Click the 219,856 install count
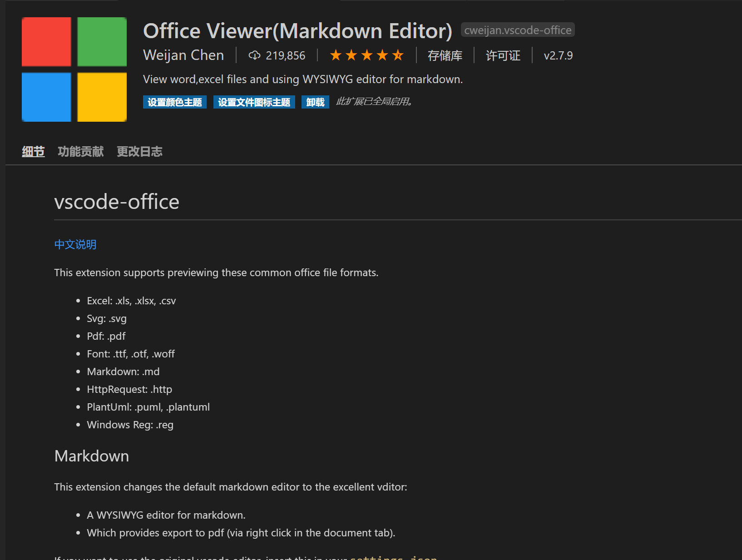The height and width of the screenshot is (560, 742). 285,55
